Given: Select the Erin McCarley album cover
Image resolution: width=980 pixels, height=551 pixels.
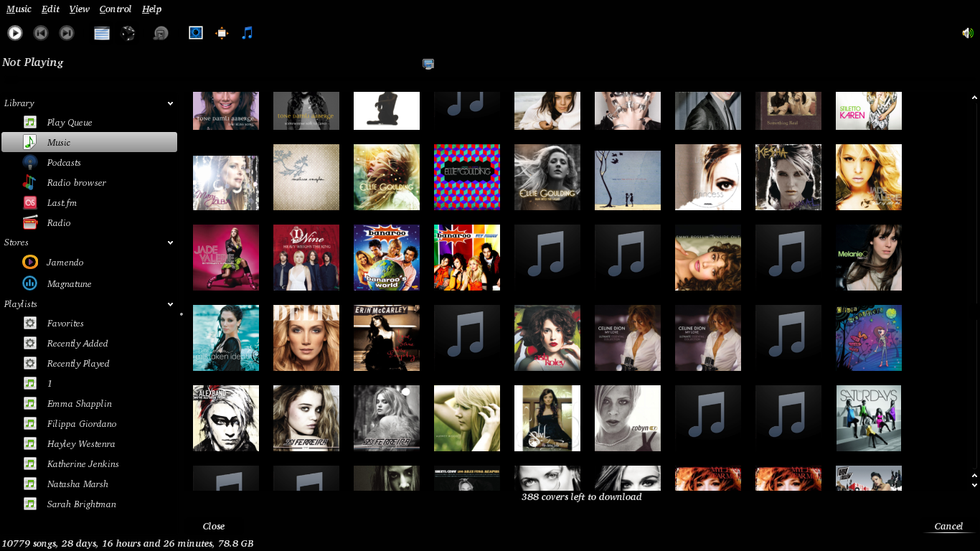Looking at the screenshot, I should (387, 338).
